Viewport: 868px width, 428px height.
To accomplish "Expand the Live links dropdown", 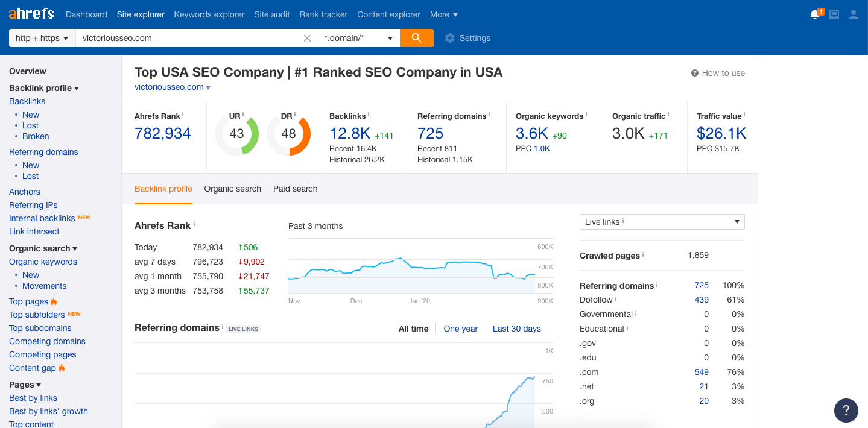I will click(x=662, y=222).
